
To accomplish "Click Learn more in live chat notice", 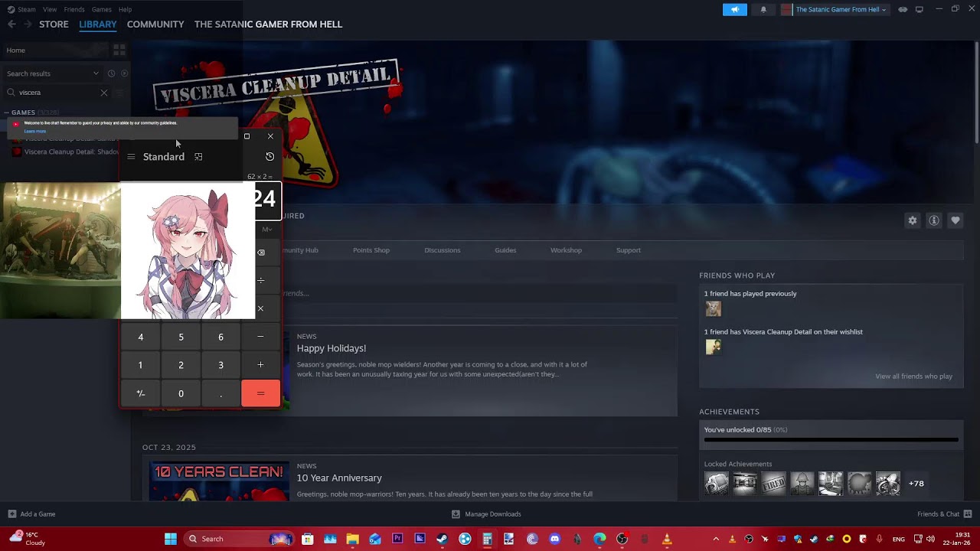I will (34, 131).
